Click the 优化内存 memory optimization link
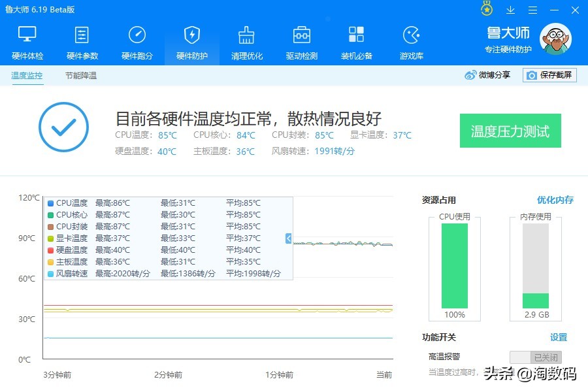588x392 pixels. coord(555,200)
